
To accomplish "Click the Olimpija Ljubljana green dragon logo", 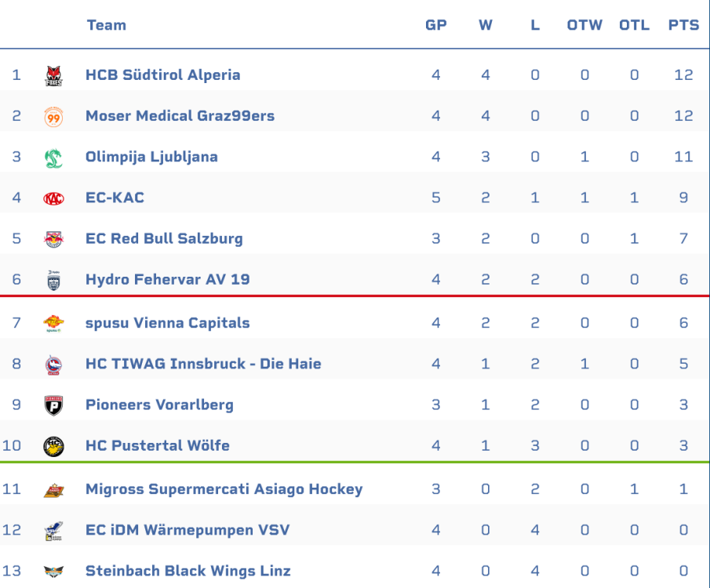I will tap(53, 158).
